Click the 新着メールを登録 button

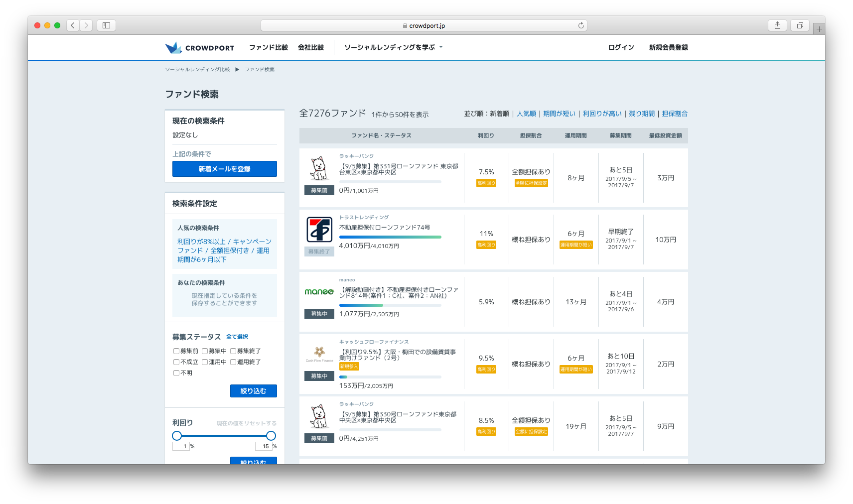(x=225, y=169)
